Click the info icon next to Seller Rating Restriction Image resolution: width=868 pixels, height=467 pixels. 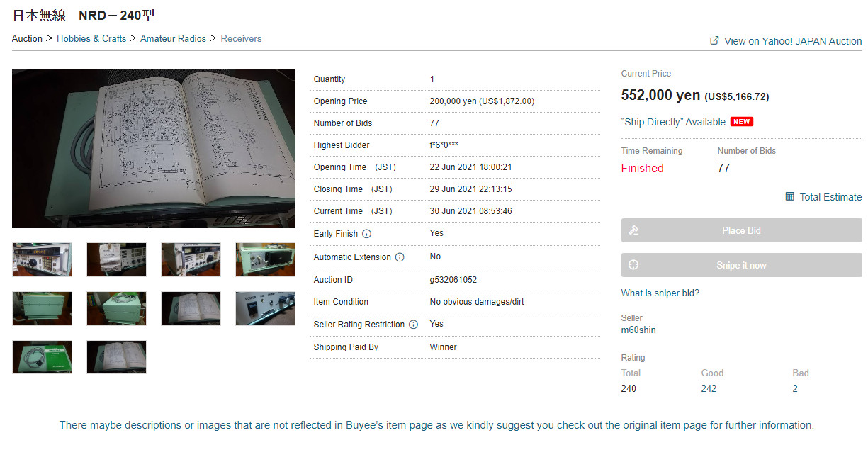[413, 325]
